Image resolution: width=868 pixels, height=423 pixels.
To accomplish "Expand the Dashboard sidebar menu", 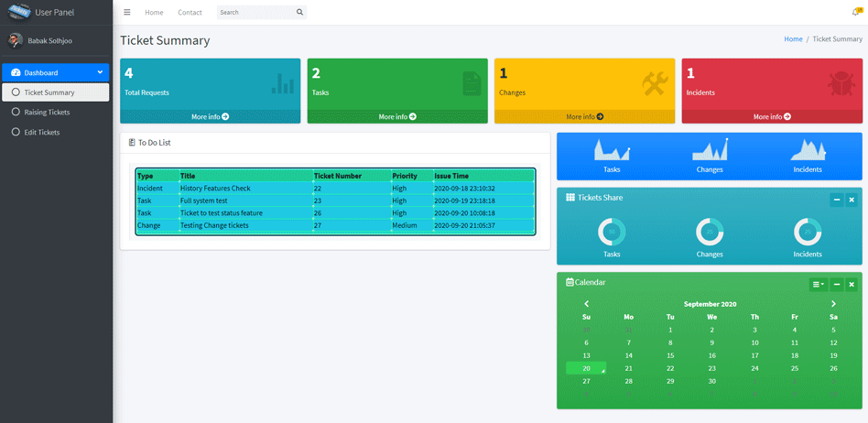I will click(x=56, y=72).
